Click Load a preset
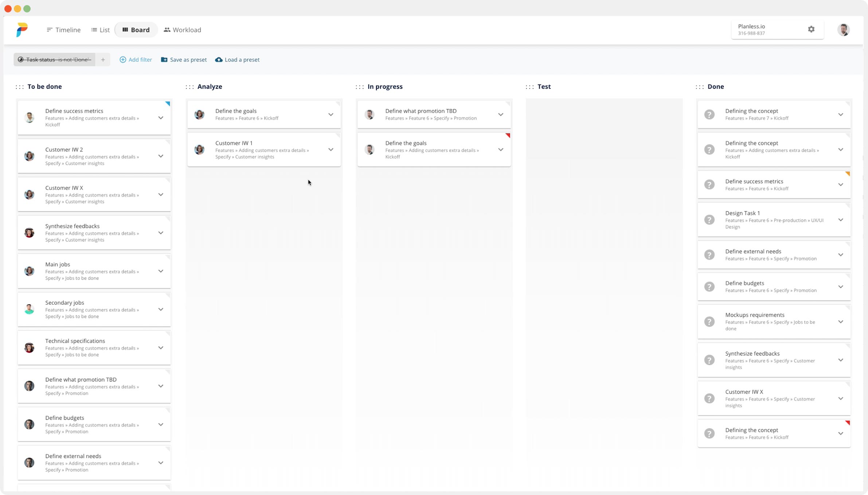 pyautogui.click(x=237, y=60)
